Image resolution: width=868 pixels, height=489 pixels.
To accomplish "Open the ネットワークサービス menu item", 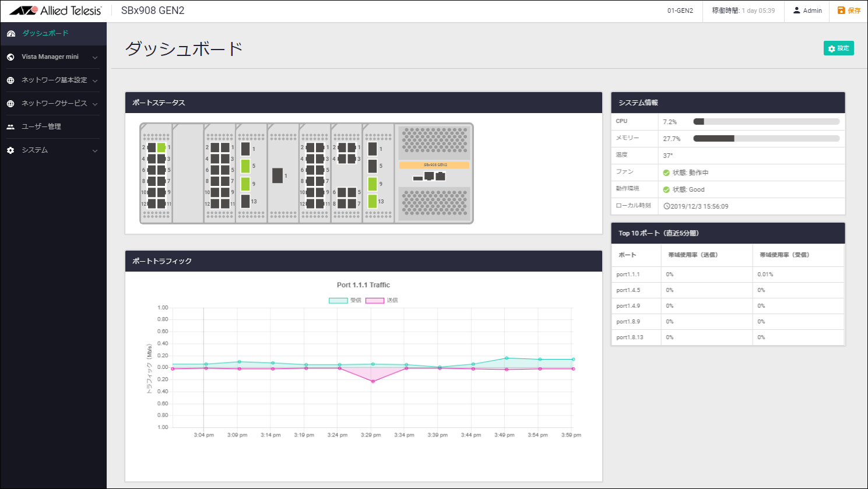I will click(x=54, y=103).
